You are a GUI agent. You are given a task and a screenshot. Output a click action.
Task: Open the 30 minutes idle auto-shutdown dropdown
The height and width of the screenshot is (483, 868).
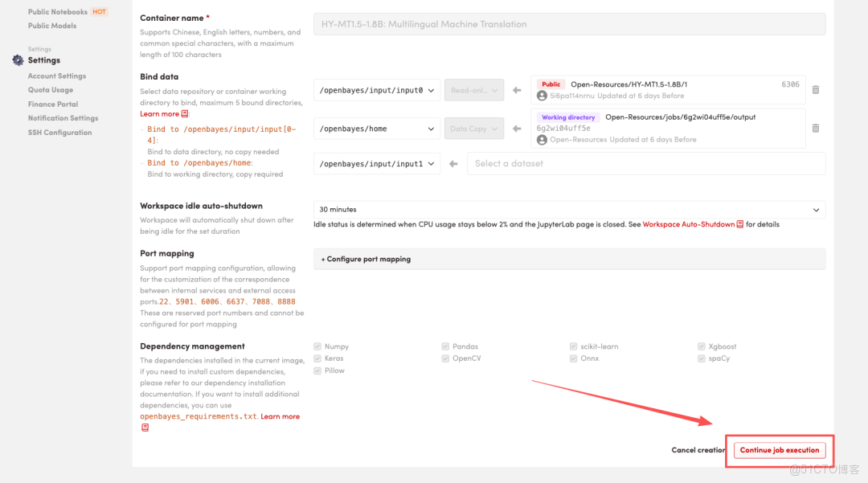[569, 210]
